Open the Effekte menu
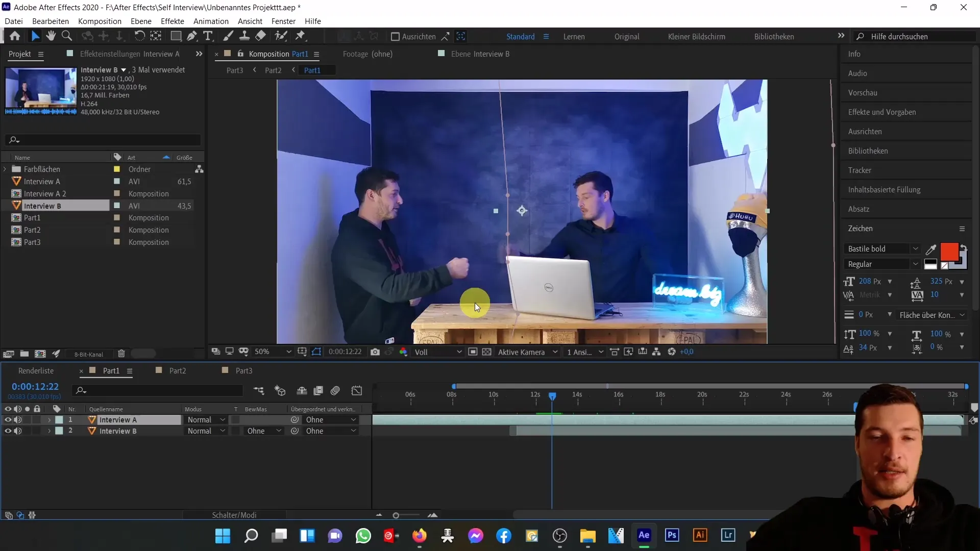This screenshot has height=551, width=980. click(x=173, y=21)
